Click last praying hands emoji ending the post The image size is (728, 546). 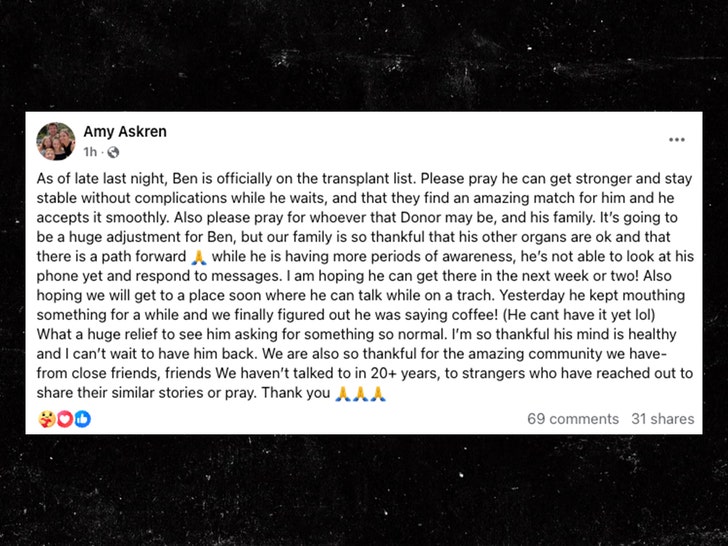click(378, 393)
